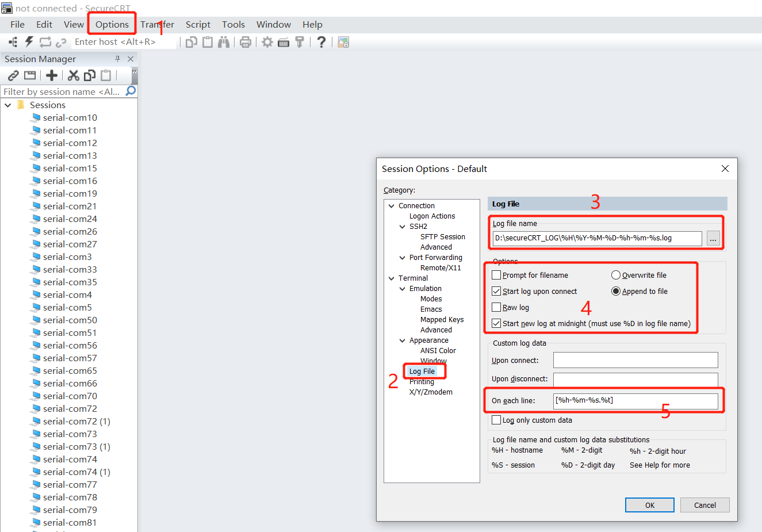Click the Upon disconnect input field
The width and height of the screenshot is (762, 532).
click(x=635, y=379)
